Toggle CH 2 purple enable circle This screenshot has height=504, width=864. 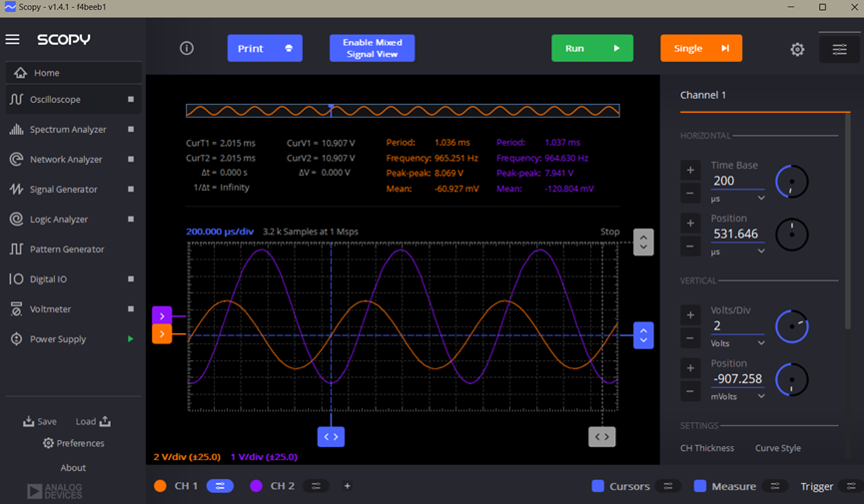(257, 486)
